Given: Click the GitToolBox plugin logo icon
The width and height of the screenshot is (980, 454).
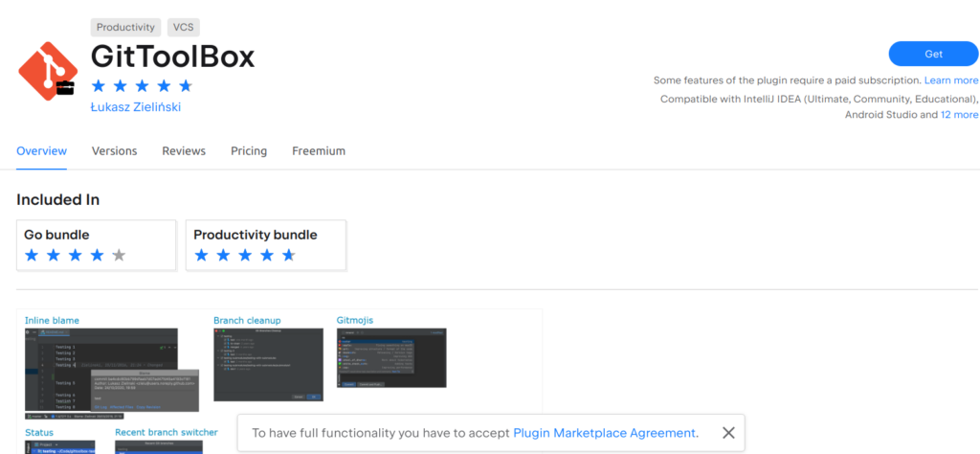Looking at the screenshot, I should [x=48, y=71].
